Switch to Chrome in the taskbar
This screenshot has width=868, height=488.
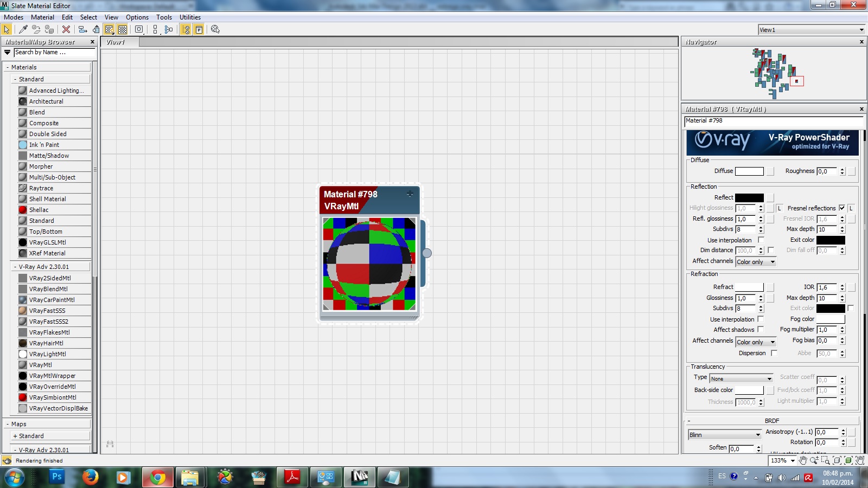click(x=158, y=477)
